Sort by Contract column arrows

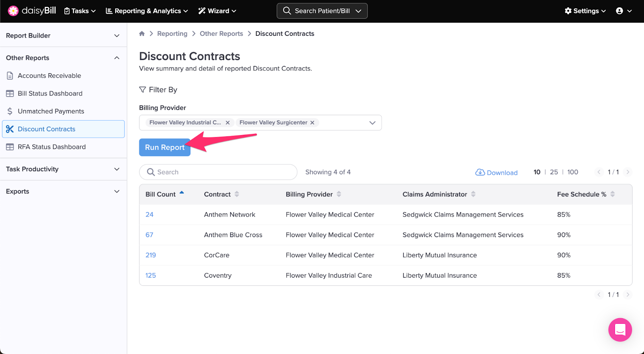[x=237, y=194]
